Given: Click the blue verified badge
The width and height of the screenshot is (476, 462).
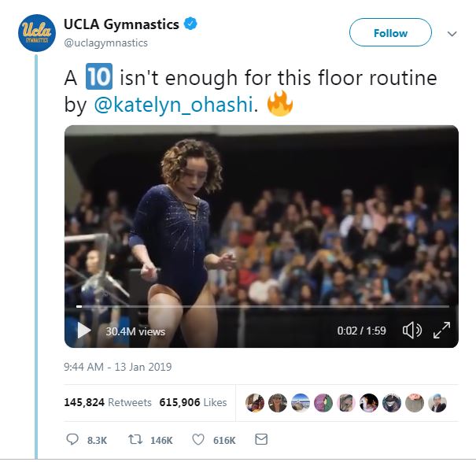Looking at the screenshot, I should (190, 24).
